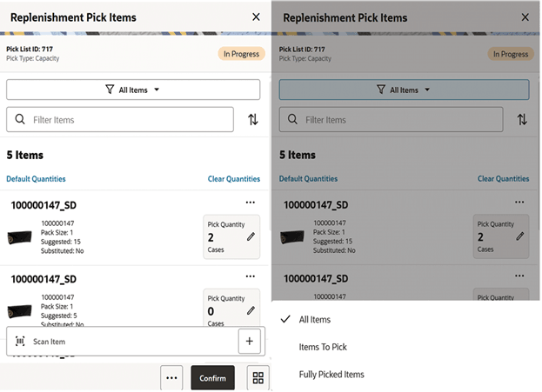Click the barcode Scan Item icon

tap(20, 342)
